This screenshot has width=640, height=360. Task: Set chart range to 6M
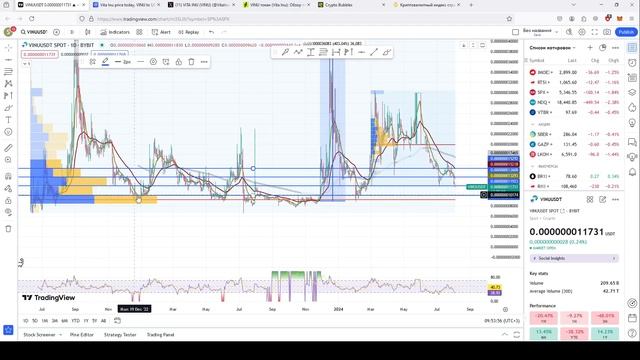pyautogui.click(x=64, y=321)
